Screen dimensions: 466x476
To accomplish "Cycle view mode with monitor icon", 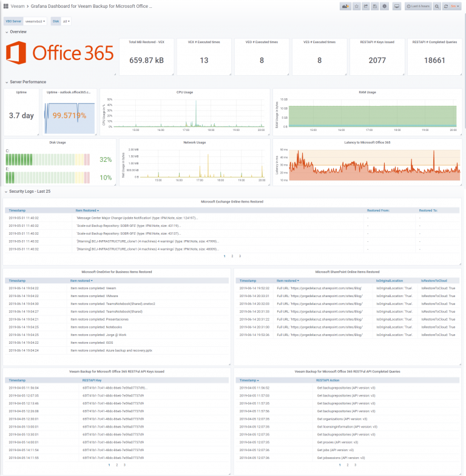I will [x=397, y=7].
